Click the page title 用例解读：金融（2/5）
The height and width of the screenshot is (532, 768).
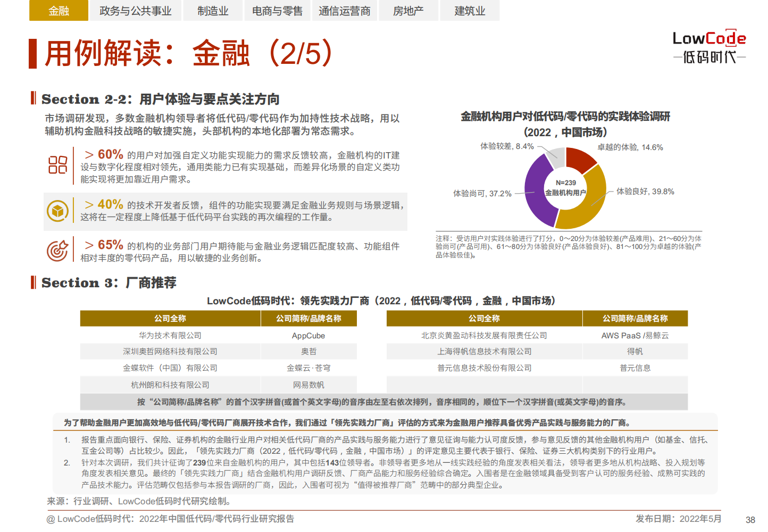(189, 53)
